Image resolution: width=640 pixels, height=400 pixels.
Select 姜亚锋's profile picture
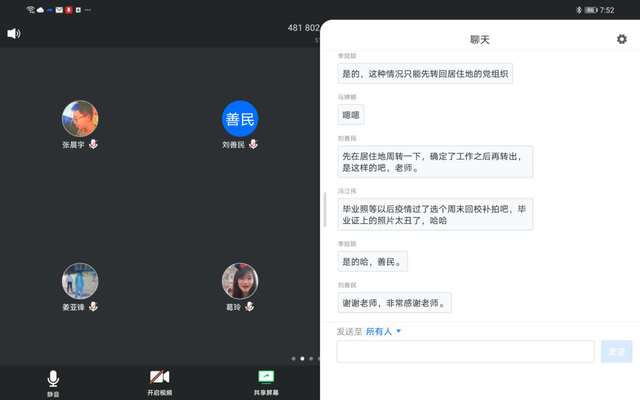80,281
